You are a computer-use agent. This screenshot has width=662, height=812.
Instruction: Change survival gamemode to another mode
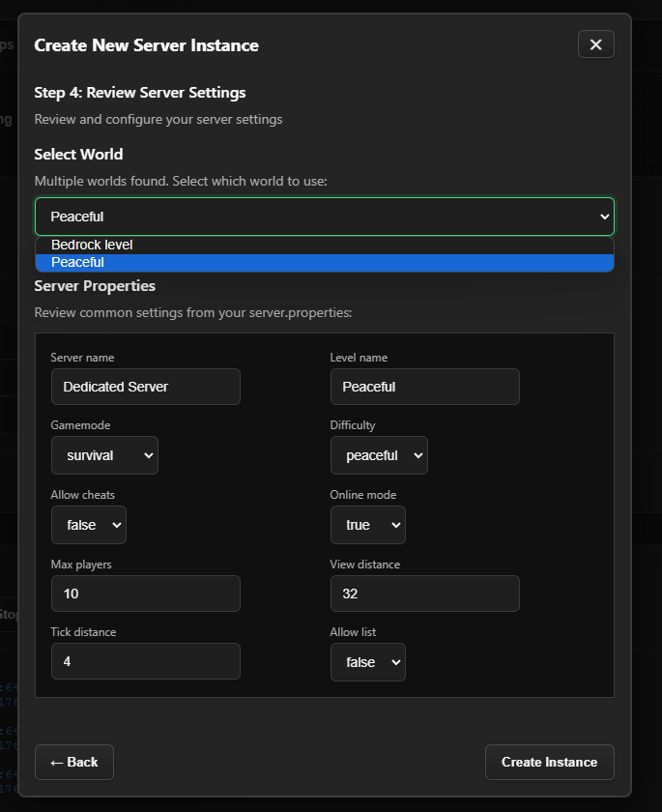pos(104,455)
